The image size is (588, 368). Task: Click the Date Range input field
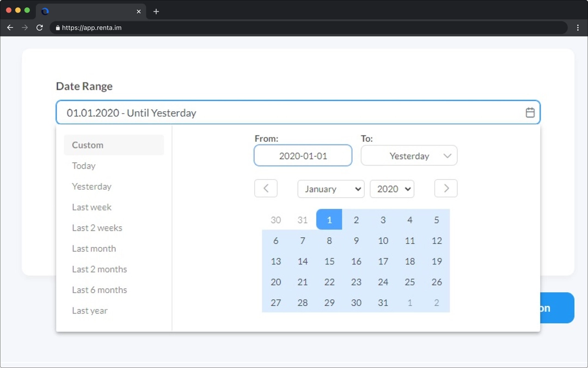(x=298, y=112)
